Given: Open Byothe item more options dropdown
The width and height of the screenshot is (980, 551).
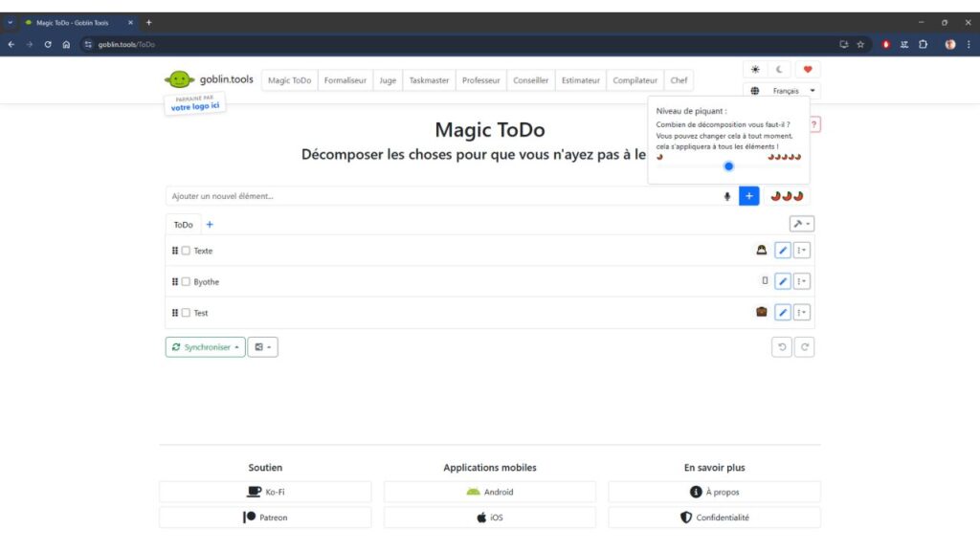Looking at the screenshot, I should point(802,281).
